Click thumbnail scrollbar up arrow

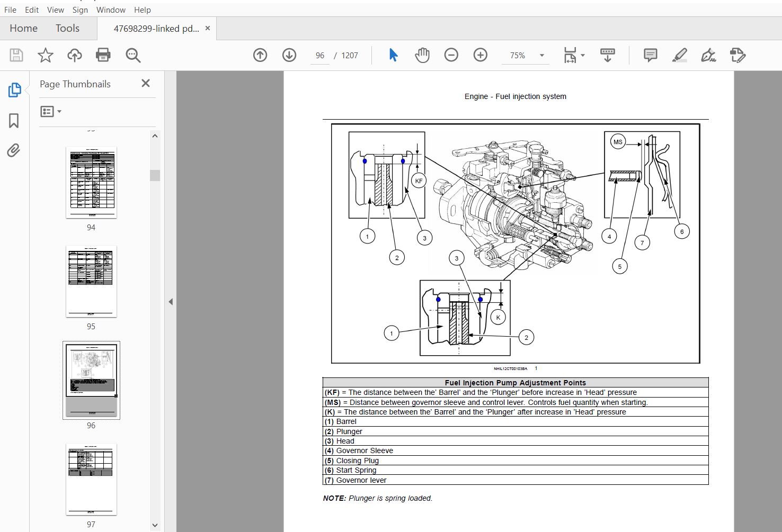[x=155, y=136]
